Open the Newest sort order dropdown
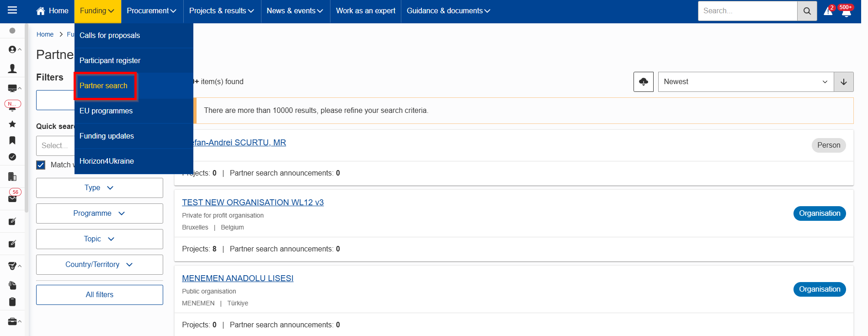 (746, 82)
